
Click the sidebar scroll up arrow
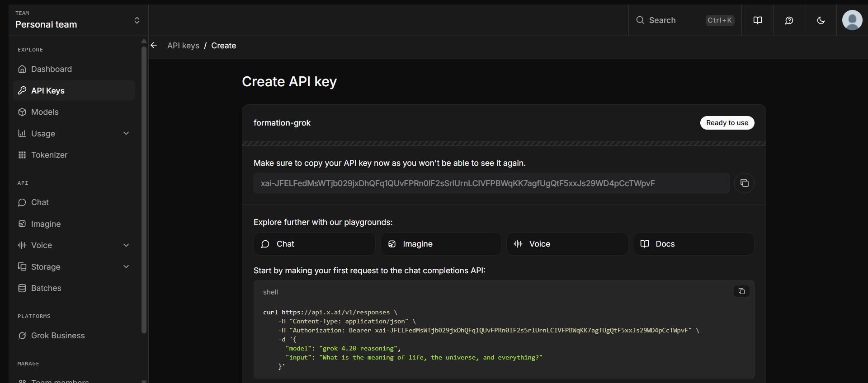click(x=144, y=41)
